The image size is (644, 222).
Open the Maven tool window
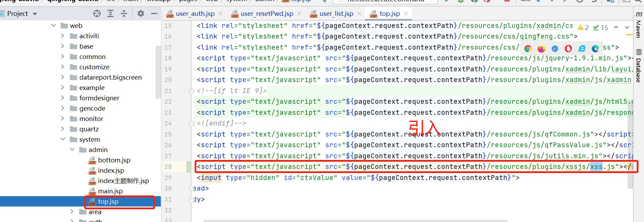pyautogui.click(x=638, y=25)
